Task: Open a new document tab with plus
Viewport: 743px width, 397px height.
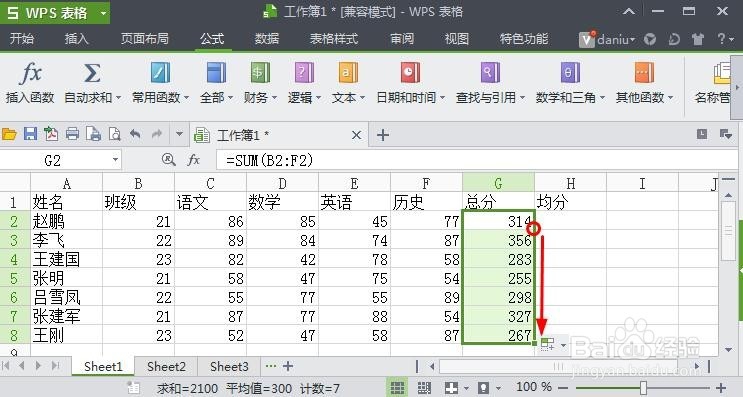Action: coord(383,135)
